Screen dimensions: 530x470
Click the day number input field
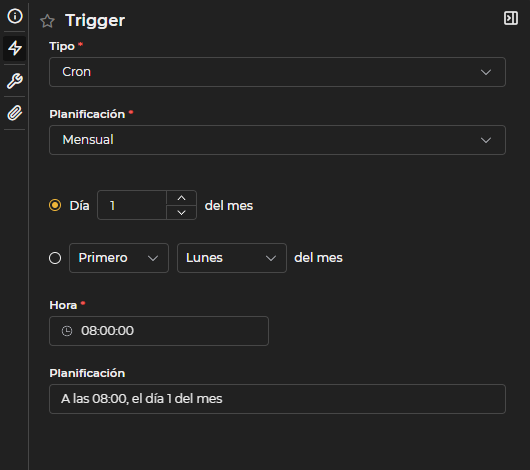click(132, 205)
